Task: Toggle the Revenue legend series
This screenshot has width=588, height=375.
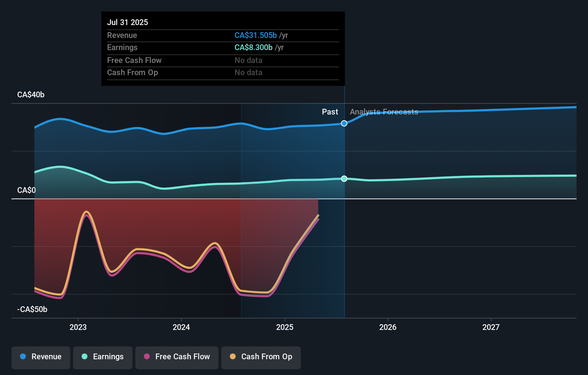Action: click(41, 357)
